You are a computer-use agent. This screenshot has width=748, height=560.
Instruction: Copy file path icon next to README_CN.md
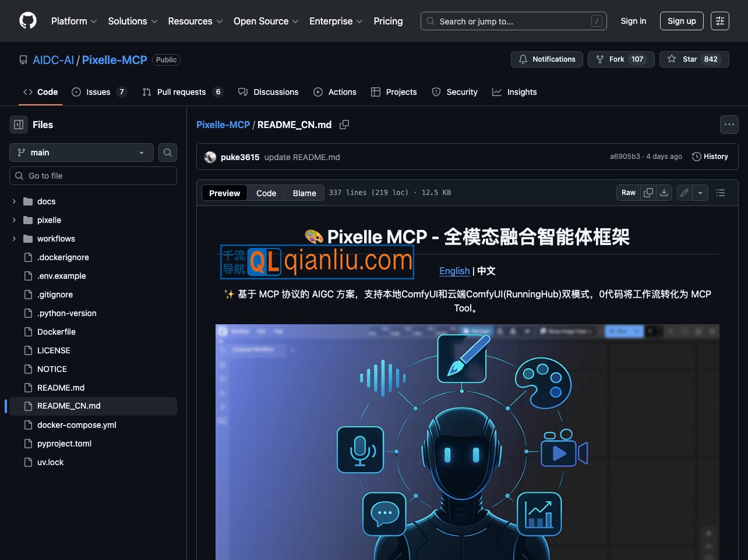tap(344, 125)
